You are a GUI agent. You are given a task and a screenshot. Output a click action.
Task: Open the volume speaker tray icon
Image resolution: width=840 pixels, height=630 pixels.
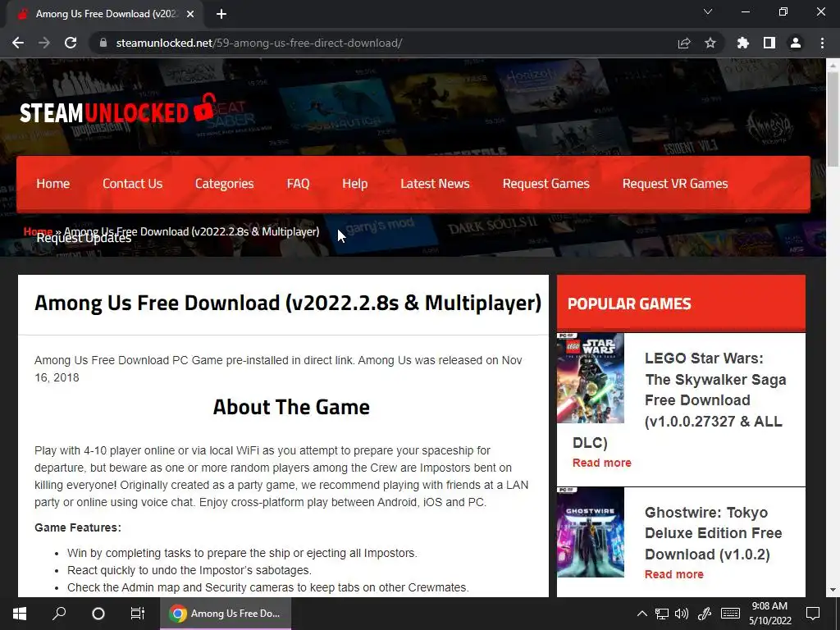[682, 614]
